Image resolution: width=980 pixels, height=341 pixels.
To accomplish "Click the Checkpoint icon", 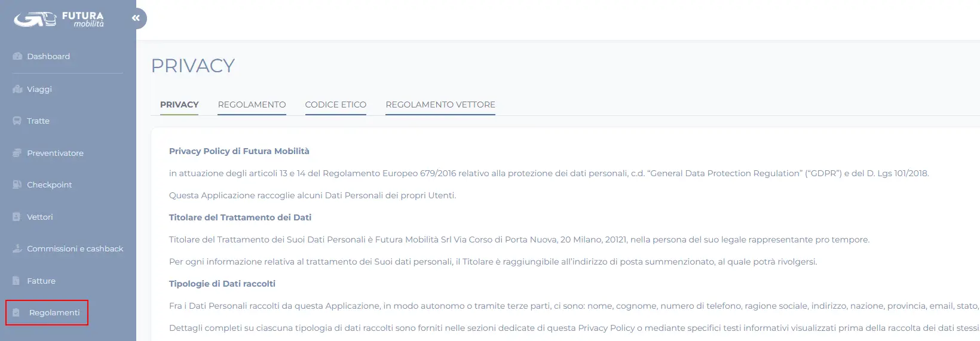I will [x=17, y=185].
